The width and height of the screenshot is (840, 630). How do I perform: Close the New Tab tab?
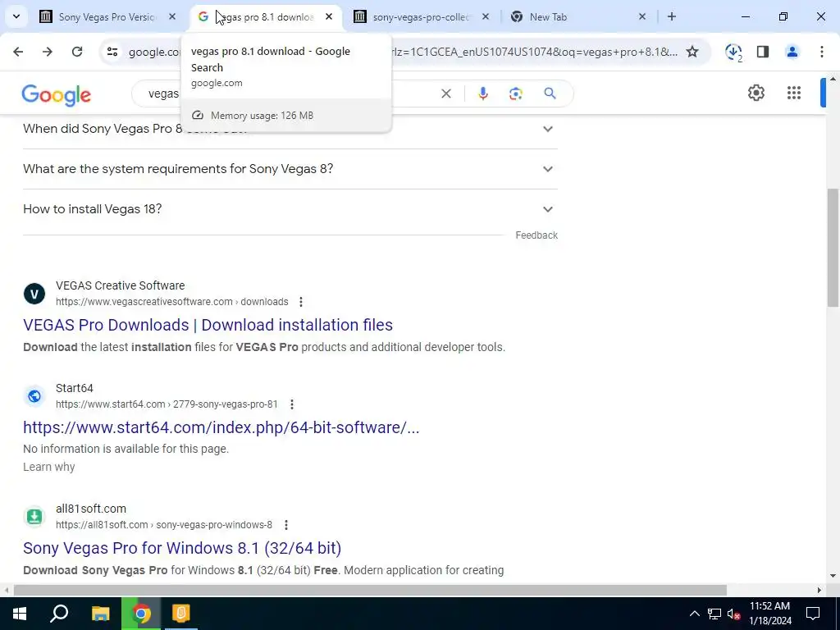(x=642, y=16)
